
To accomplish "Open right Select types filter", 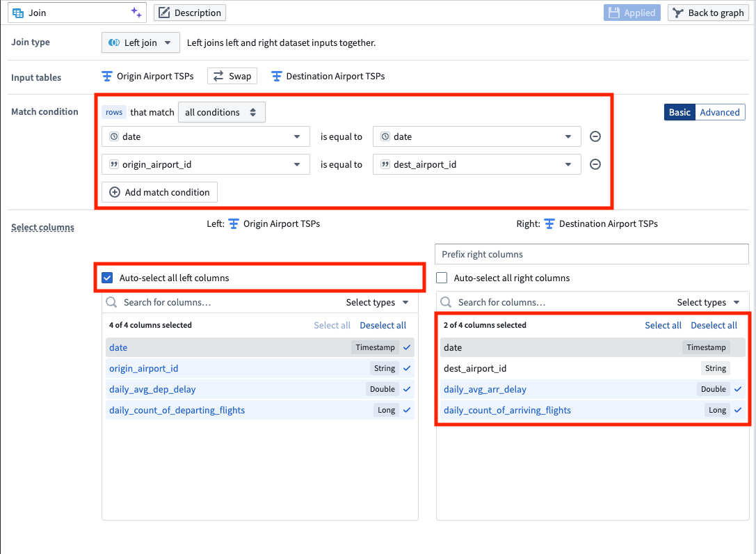I will pyautogui.click(x=708, y=303).
